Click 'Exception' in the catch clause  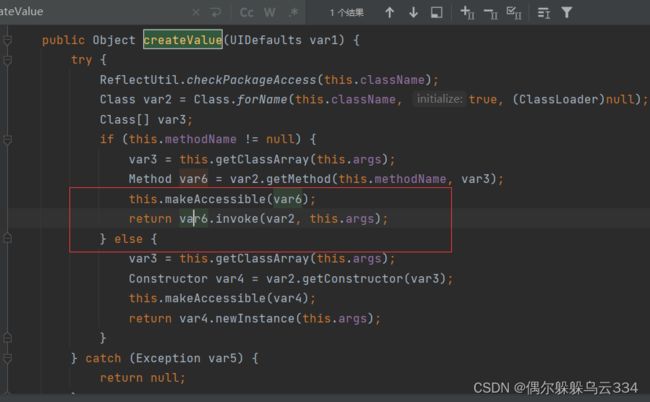[168, 358]
